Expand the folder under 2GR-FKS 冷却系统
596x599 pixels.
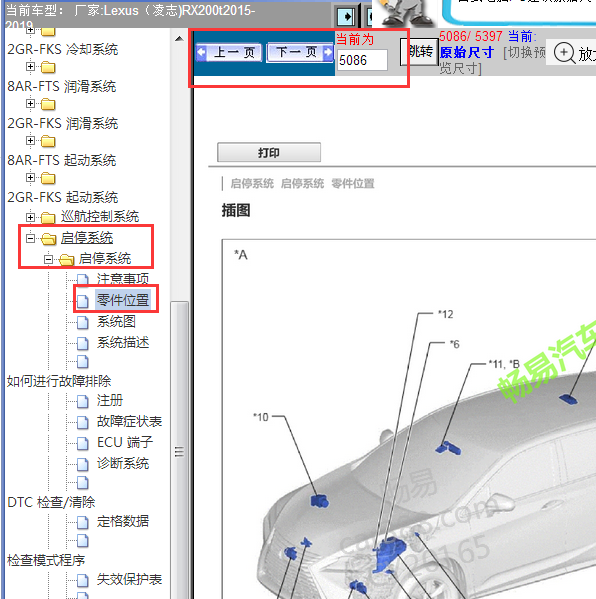pyautogui.click(x=30, y=67)
